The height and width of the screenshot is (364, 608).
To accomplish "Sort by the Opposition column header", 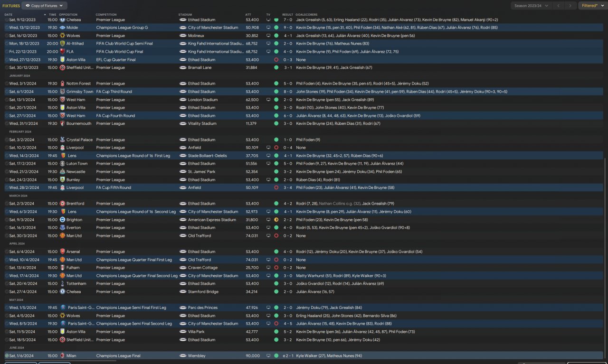I will pyautogui.click(x=68, y=15).
